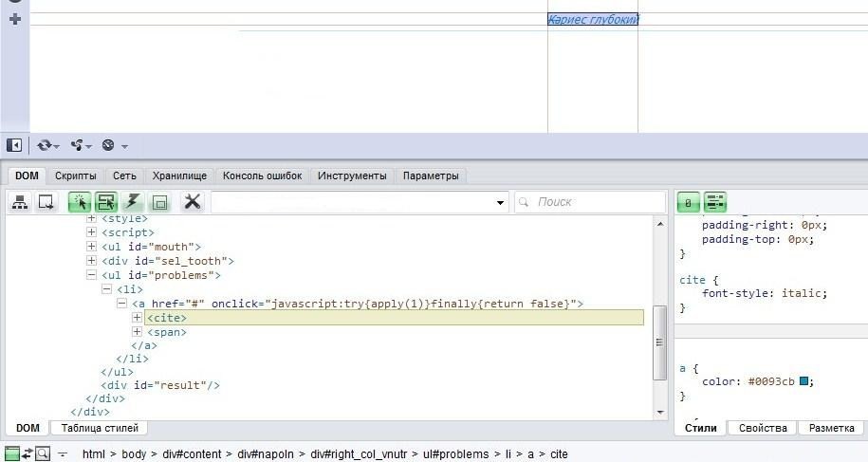Click the Кариес глубокий link
The width and height of the screenshot is (868, 462).
pos(593,19)
